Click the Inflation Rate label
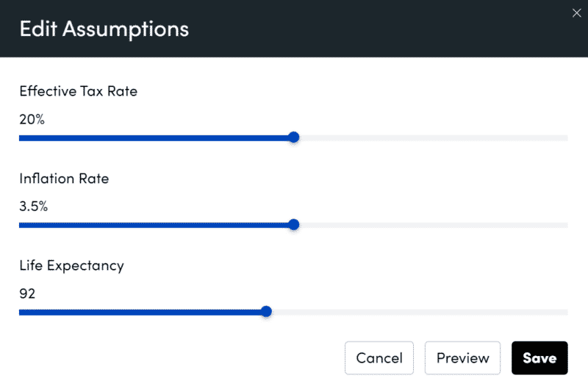The image size is (588, 392). click(64, 179)
